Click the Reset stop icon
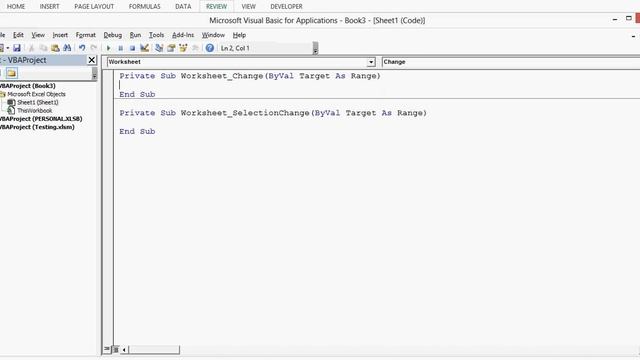Screen dimensions: 640x360 click(132, 48)
